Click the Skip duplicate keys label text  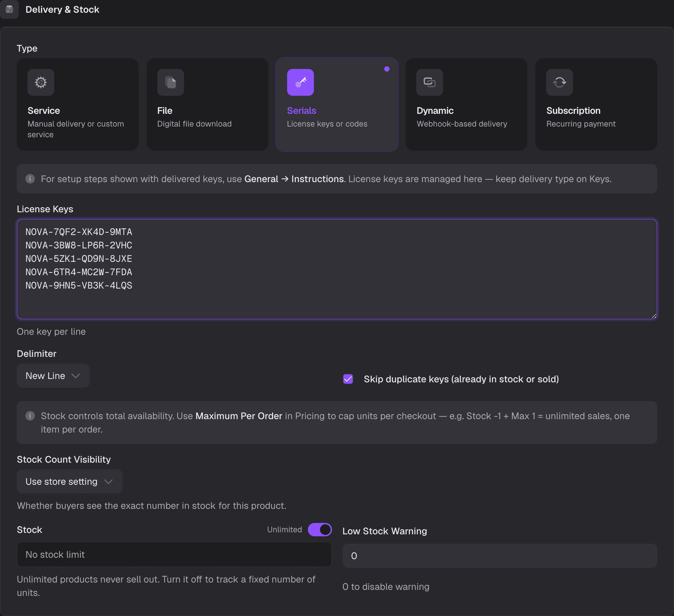pyautogui.click(x=461, y=379)
